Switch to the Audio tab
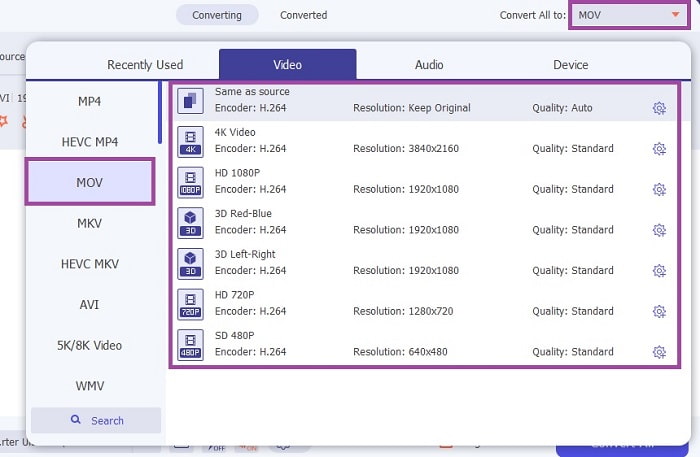This screenshot has height=457, width=700. tap(429, 65)
